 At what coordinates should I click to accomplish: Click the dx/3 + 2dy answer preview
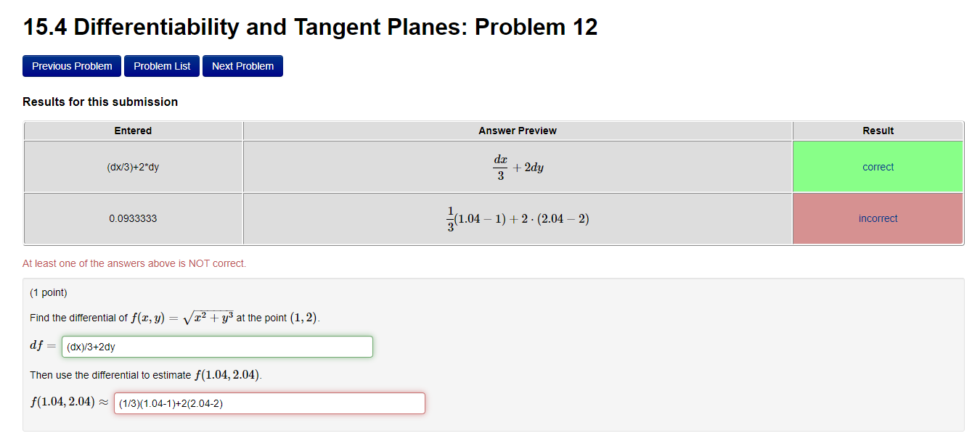point(517,166)
